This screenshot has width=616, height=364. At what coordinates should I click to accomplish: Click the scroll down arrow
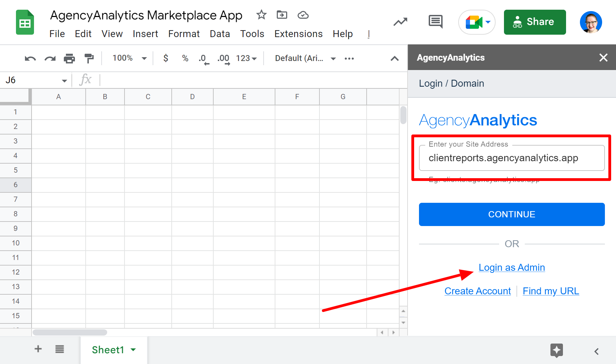(x=403, y=322)
